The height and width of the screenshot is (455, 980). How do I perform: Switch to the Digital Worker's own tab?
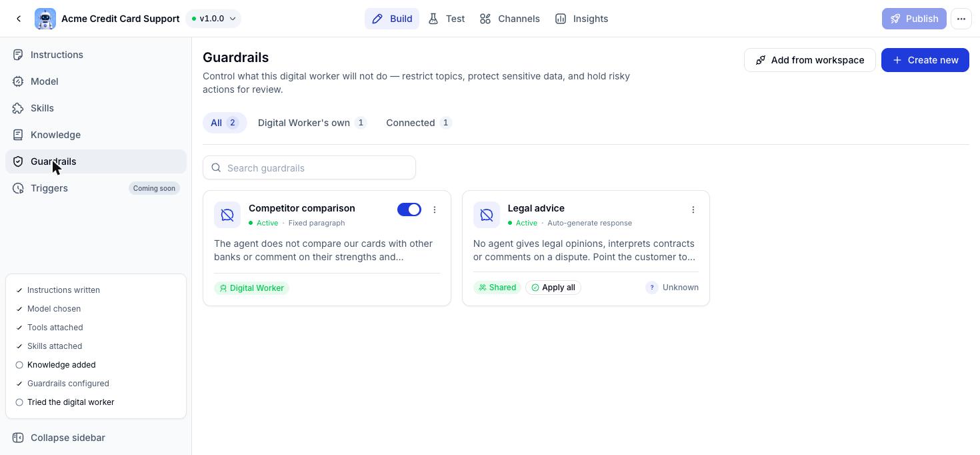[312, 123]
